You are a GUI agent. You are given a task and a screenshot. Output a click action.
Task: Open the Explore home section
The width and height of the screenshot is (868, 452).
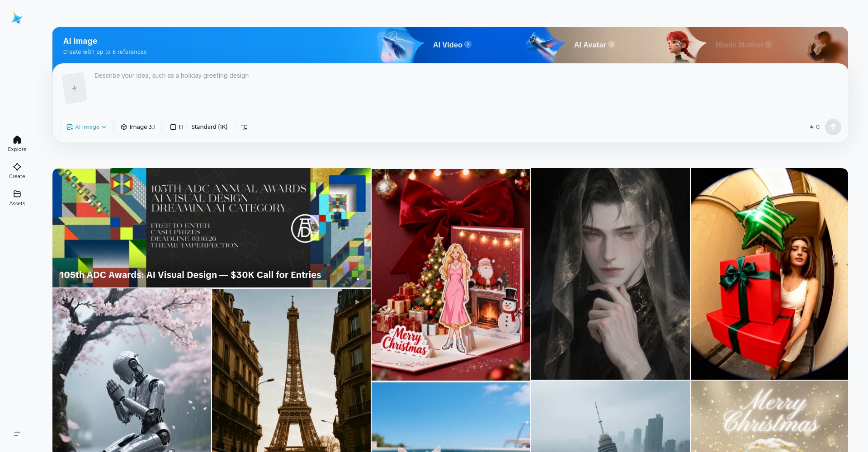[x=17, y=143]
